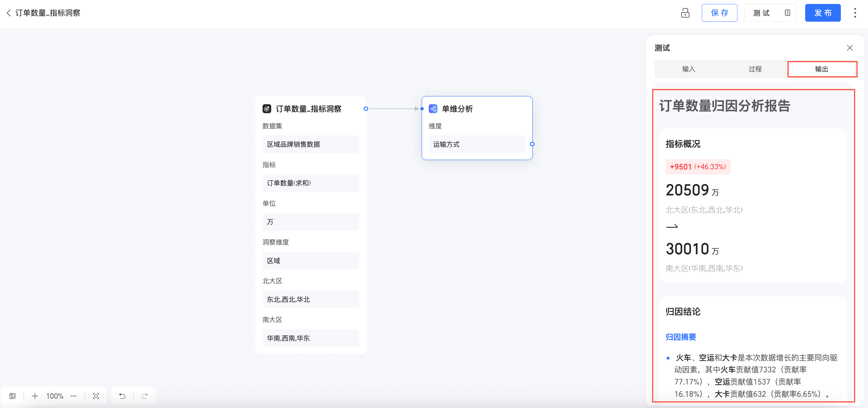The height and width of the screenshot is (408, 868).
Task: Undo the last canvas action
Action: (122, 396)
